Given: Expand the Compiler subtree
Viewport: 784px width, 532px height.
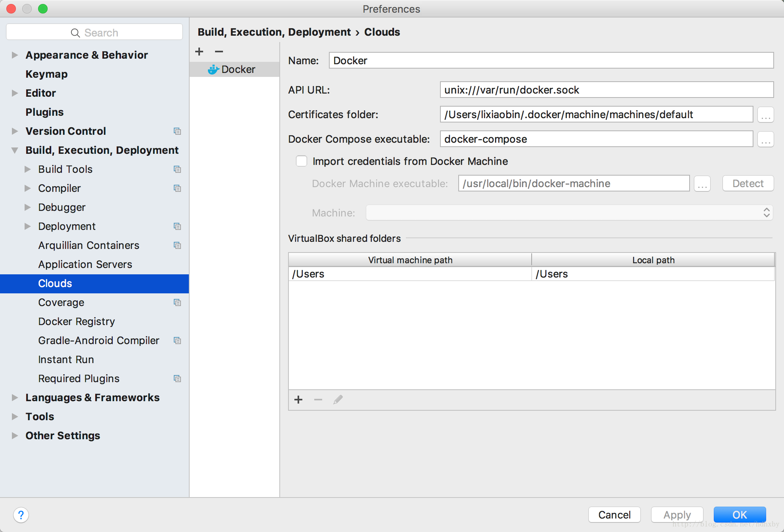Looking at the screenshot, I should [x=27, y=188].
